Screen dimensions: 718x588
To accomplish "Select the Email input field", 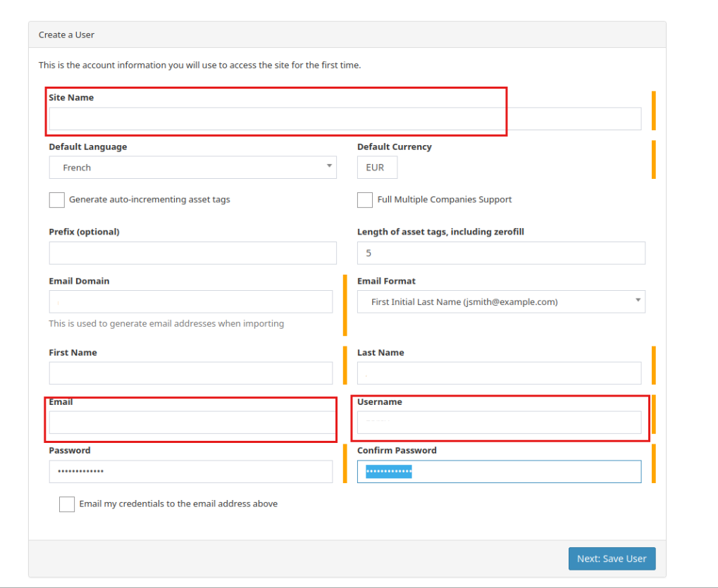I will [190, 423].
